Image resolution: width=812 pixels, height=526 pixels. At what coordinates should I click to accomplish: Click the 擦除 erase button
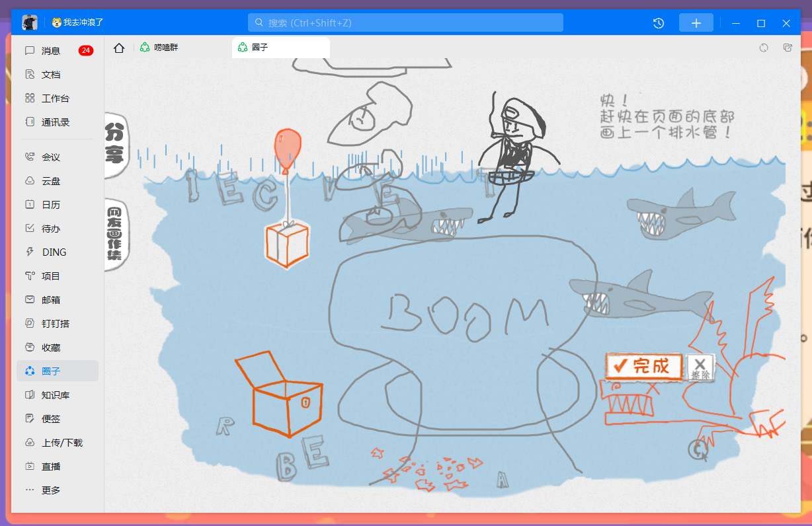[700, 367]
